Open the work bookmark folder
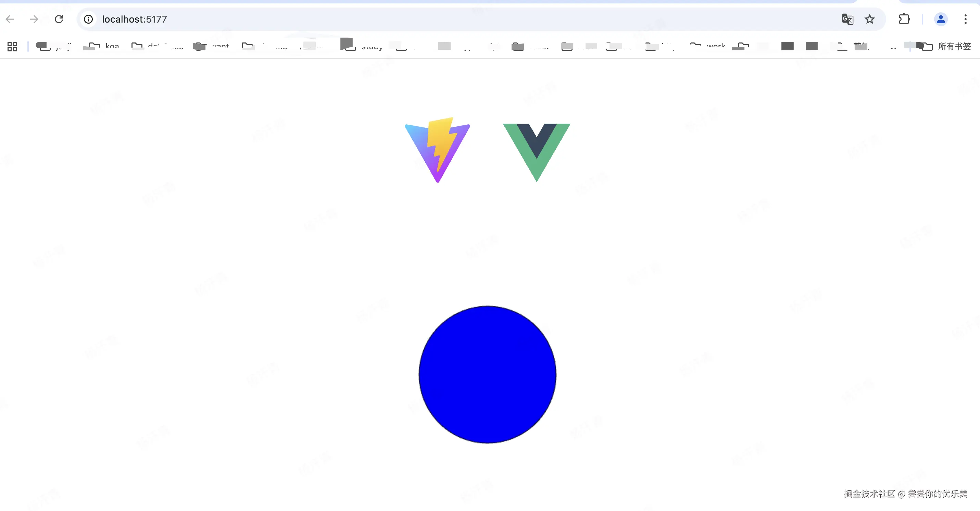The image size is (980, 511). click(709, 46)
